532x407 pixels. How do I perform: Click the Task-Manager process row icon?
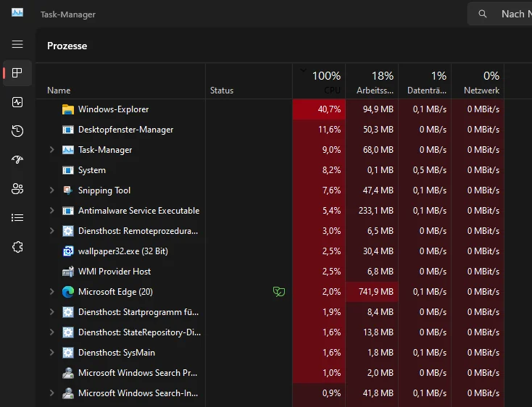point(68,150)
